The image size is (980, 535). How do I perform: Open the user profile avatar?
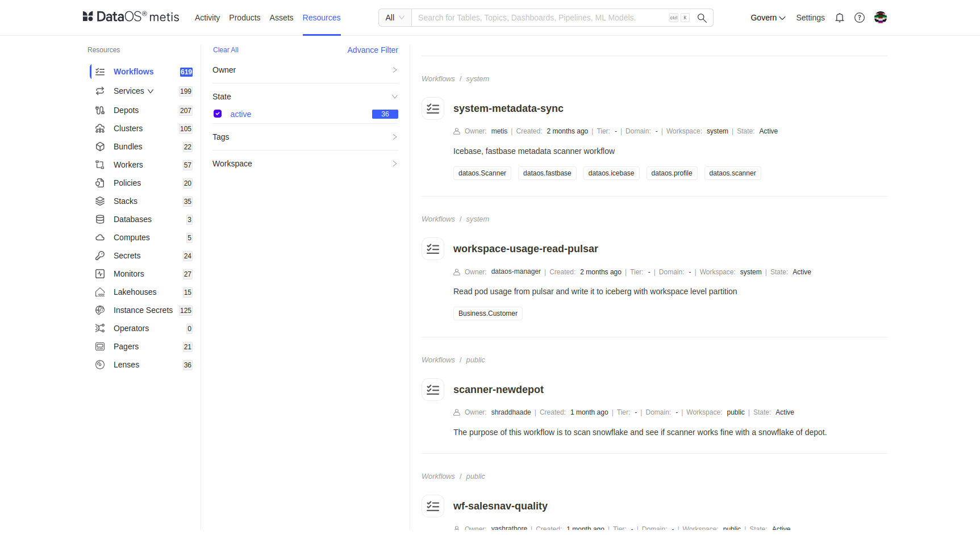tap(881, 18)
